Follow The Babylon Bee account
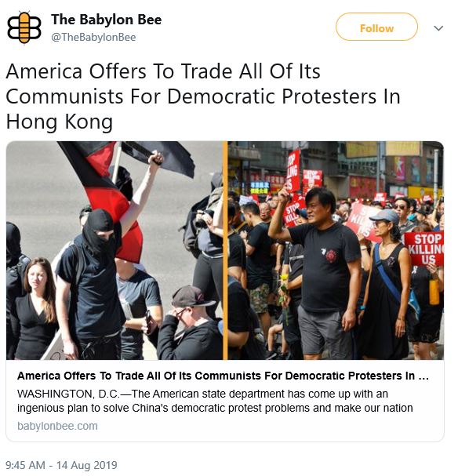This screenshot has height=476, width=458. coord(376,27)
